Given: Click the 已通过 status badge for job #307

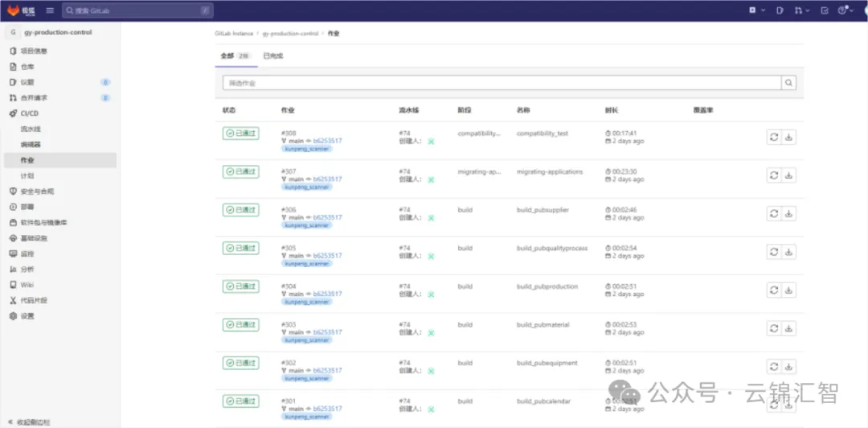Looking at the screenshot, I should (241, 171).
